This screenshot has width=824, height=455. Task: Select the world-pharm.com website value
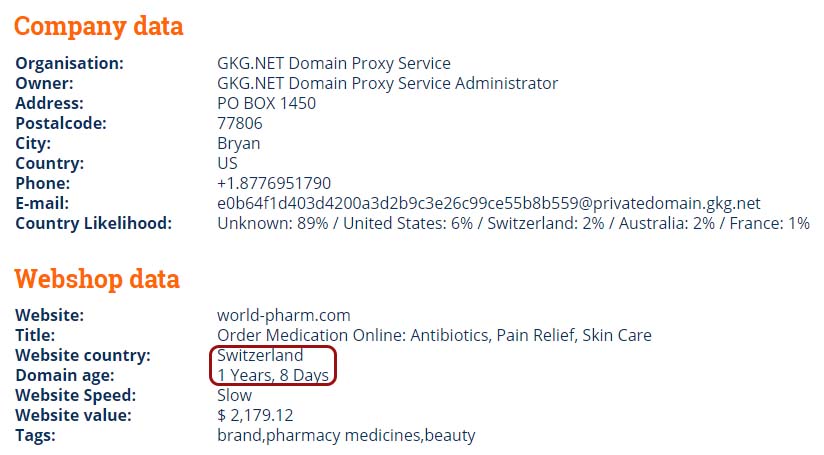click(x=284, y=315)
